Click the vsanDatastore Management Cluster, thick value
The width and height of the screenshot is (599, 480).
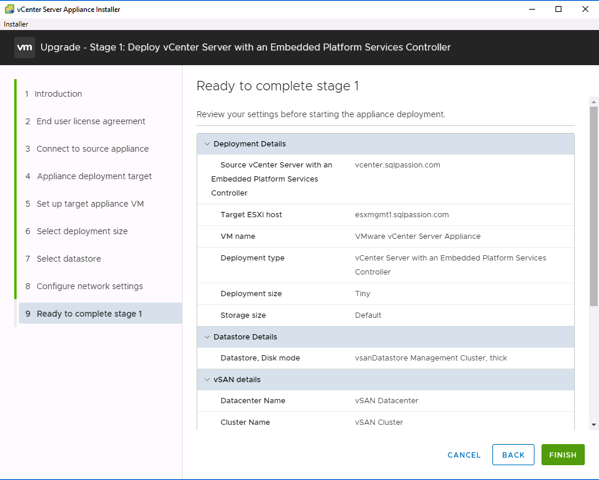(431, 358)
